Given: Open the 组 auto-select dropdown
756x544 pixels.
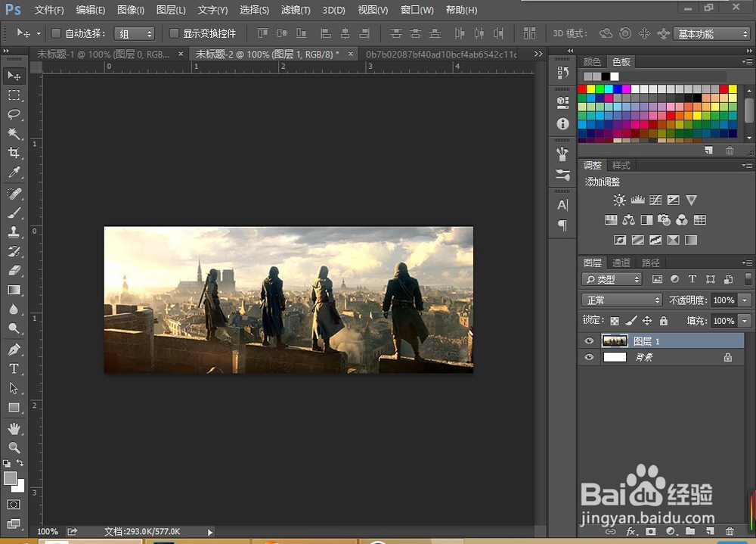Looking at the screenshot, I should [x=134, y=33].
